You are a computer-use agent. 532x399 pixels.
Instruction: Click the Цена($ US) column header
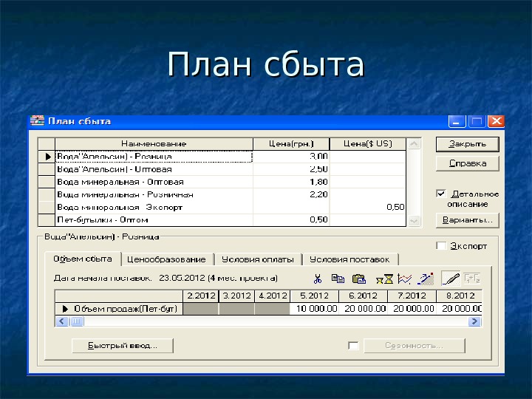[x=368, y=144]
